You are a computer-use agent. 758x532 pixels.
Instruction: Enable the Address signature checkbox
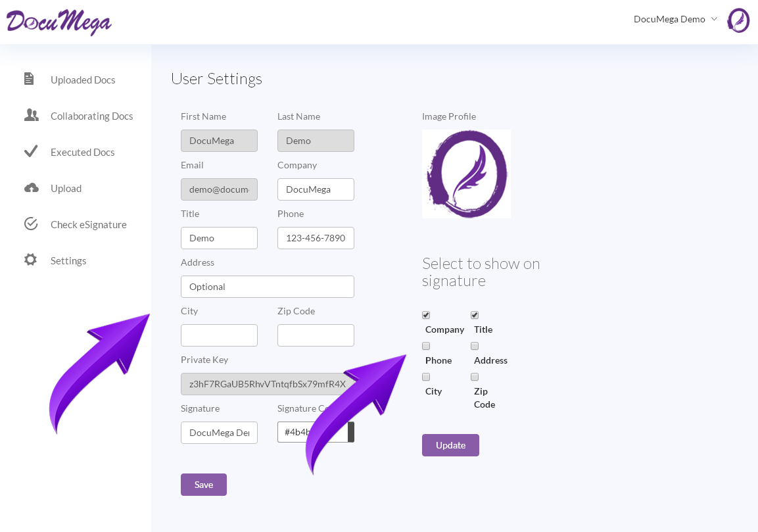pyautogui.click(x=475, y=346)
